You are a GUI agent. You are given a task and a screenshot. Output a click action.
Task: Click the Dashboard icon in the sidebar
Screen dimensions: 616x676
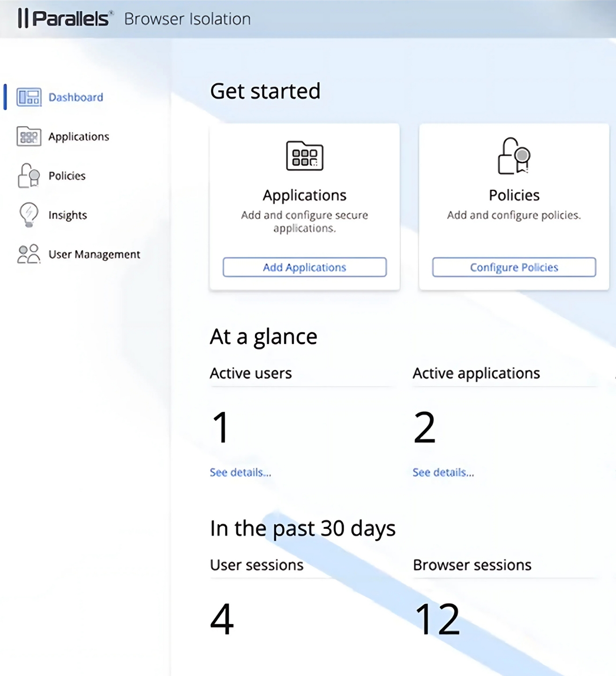[x=29, y=97]
